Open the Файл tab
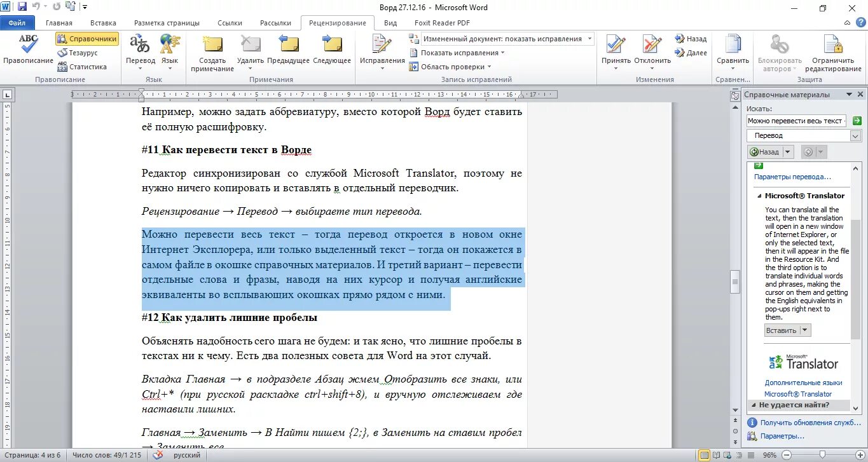Image resolution: width=868 pixels, height=462 pixels. (x=18, y=23)
